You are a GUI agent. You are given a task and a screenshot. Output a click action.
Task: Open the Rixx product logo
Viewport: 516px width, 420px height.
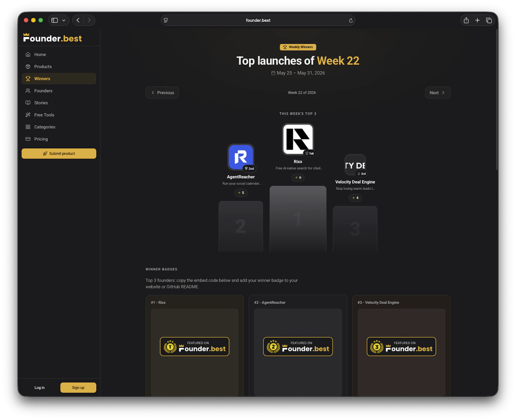298,139
